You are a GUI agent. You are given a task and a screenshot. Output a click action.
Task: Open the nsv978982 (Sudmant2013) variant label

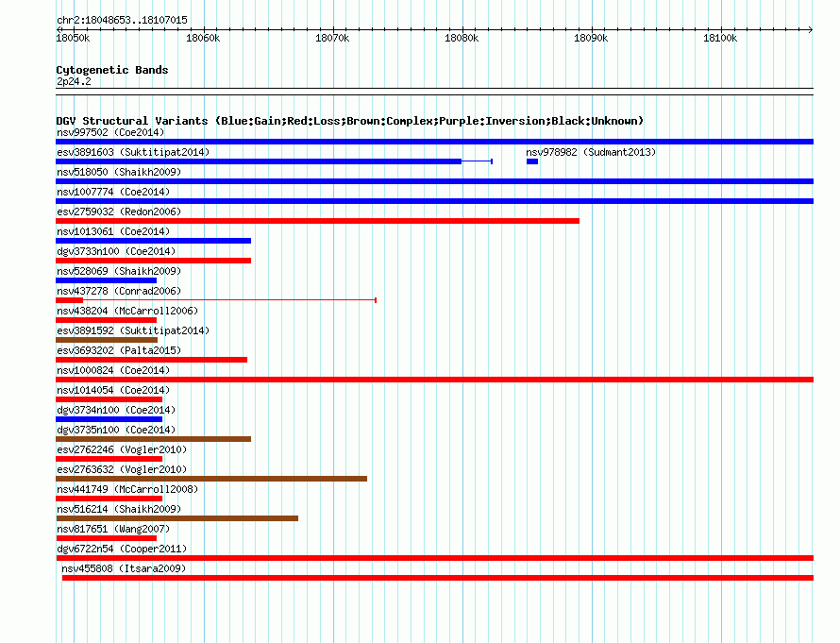point(591,152)
